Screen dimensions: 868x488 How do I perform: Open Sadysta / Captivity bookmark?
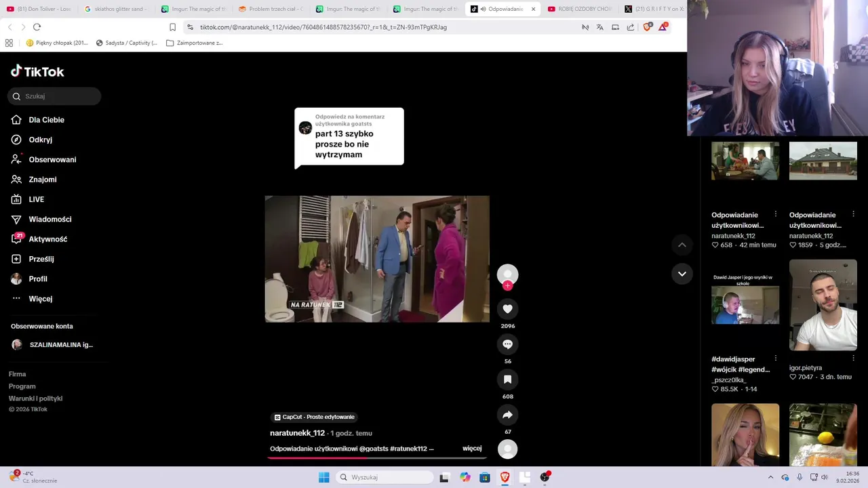pyautogui.click(x=127, y=43)
